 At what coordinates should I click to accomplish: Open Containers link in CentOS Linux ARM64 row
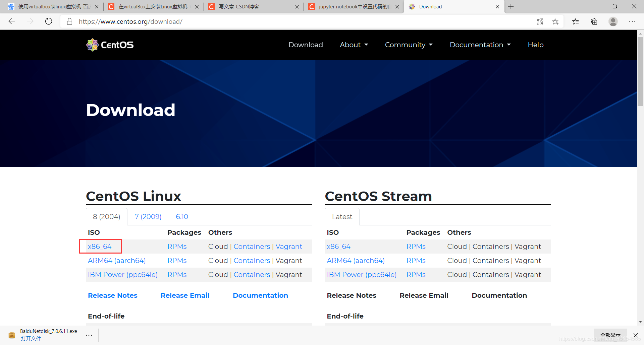click(252, 261)
